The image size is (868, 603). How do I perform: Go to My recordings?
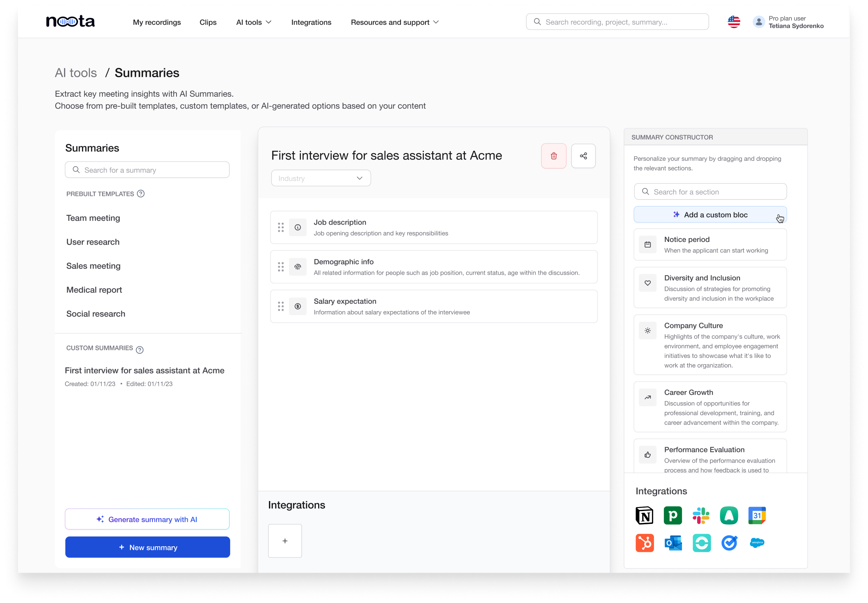157,22
